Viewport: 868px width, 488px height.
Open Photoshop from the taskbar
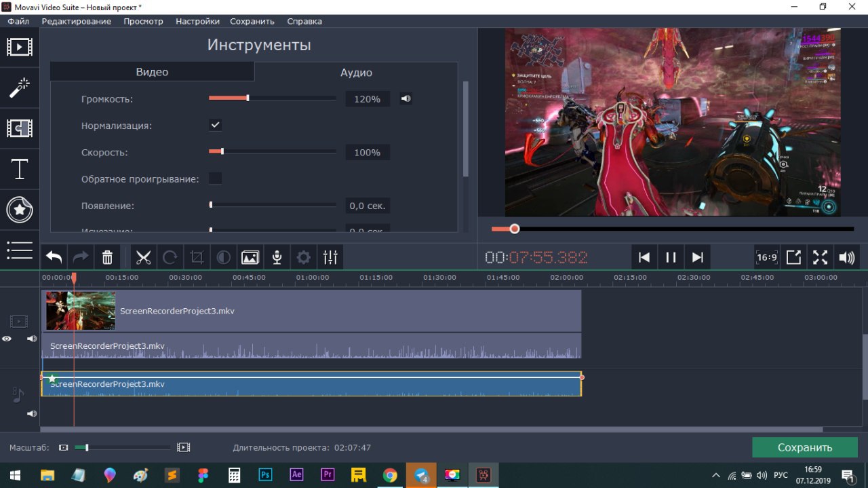(x=266, y=475)
